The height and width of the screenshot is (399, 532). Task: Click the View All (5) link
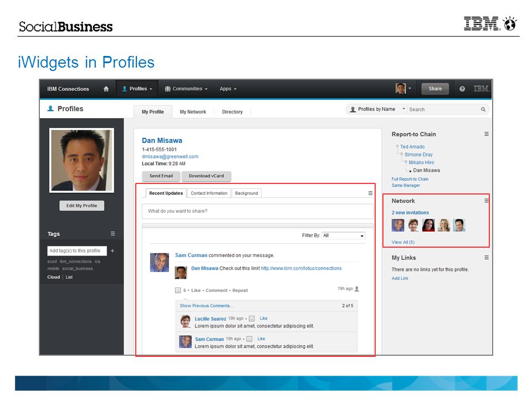click(403, 242)
